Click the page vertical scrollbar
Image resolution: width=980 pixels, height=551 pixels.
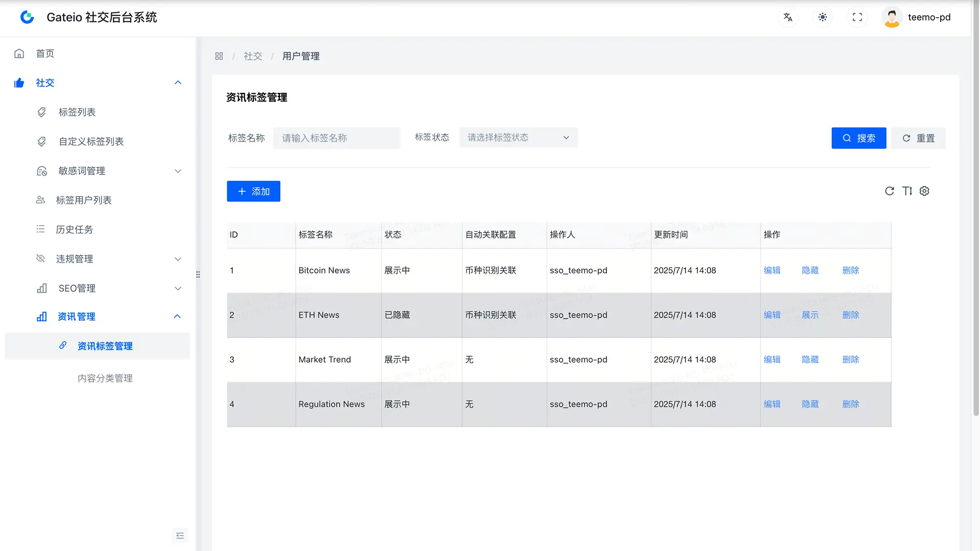[x=975, y=209]
